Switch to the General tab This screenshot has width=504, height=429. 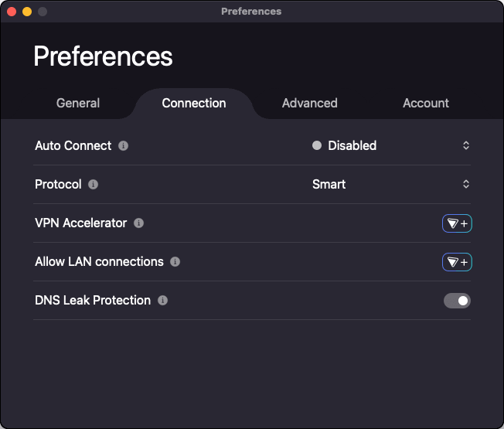(78, 103)
